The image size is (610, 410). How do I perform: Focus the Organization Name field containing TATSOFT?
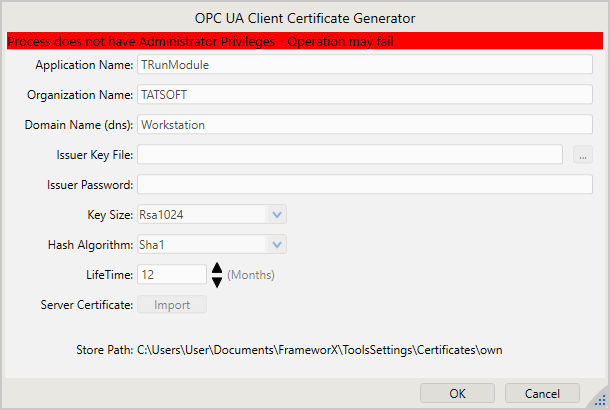pos(366,95)
